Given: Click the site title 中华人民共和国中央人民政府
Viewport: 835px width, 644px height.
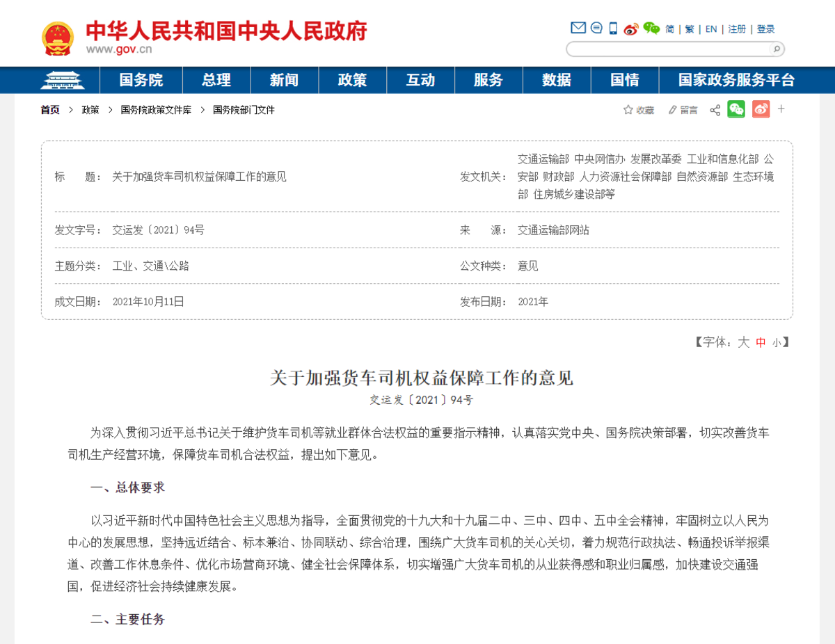Looking at the screenshot, I should [x=226, y=30].
